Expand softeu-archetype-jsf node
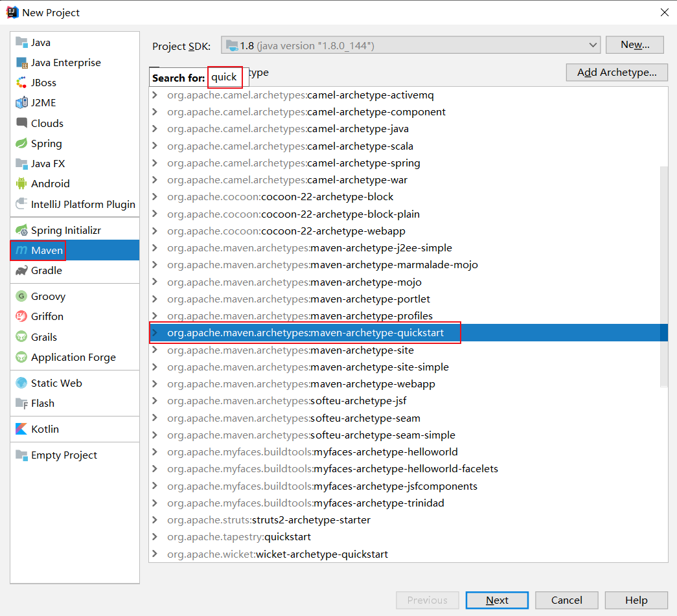The width and height of the screenshot is (677, 616). pyautogui.click(x=155, y=401)
